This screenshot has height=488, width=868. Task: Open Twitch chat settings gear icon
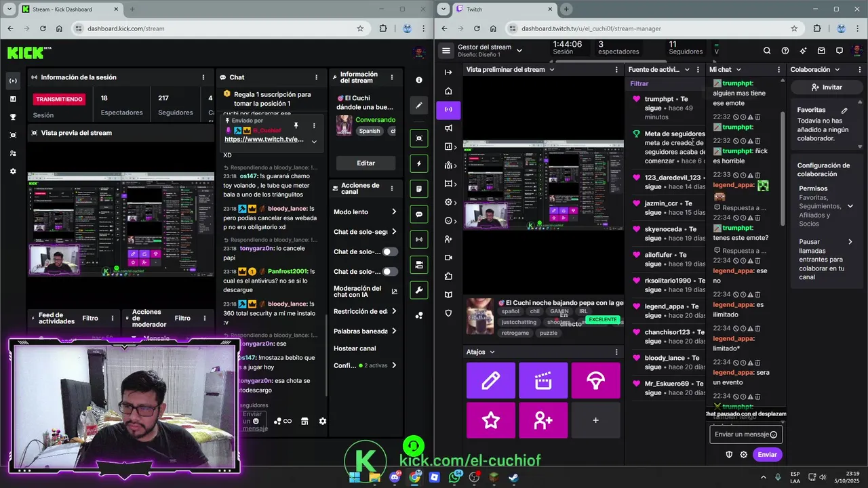click(x=744, y=455)
